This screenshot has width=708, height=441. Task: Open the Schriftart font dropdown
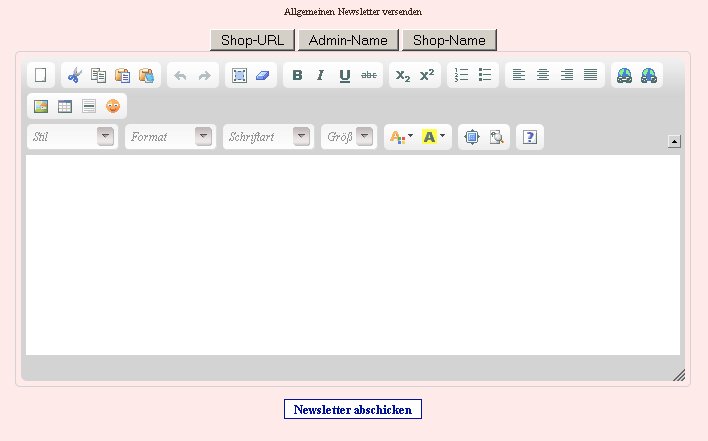[x=268, y=137]
